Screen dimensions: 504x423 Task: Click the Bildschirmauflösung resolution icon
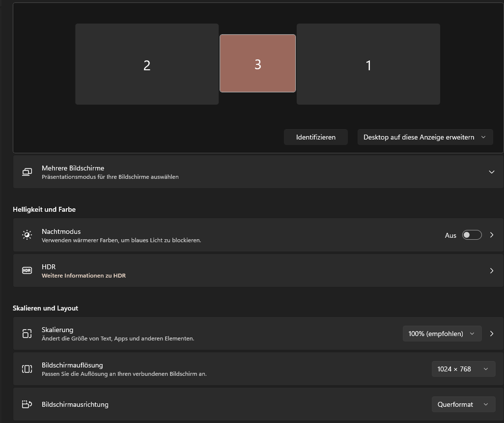[x=27, y=369]
